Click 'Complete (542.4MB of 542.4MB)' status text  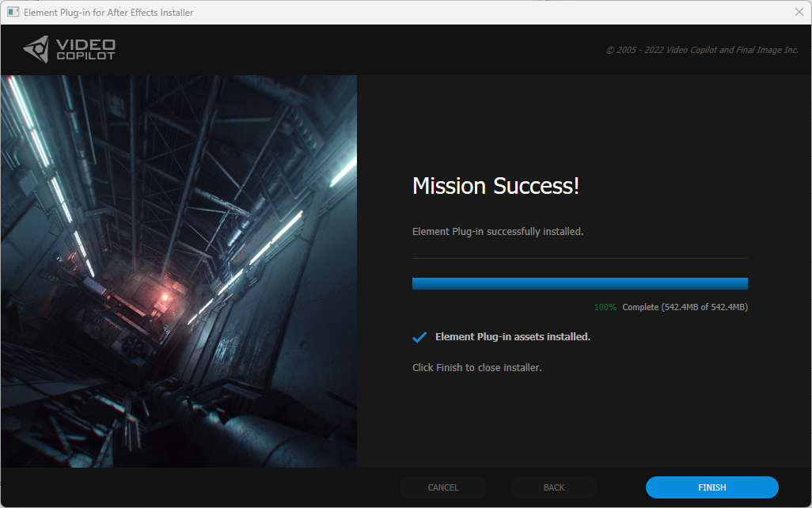[685, 307]
